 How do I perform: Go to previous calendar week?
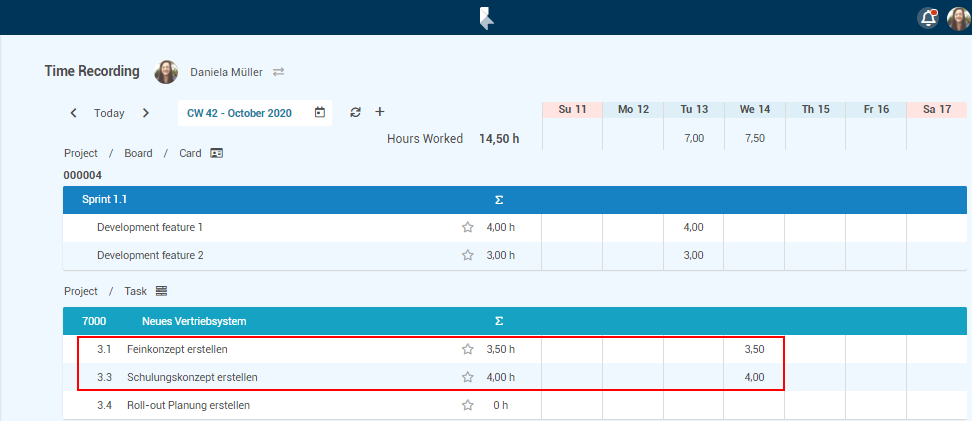(x=74, y=113)
